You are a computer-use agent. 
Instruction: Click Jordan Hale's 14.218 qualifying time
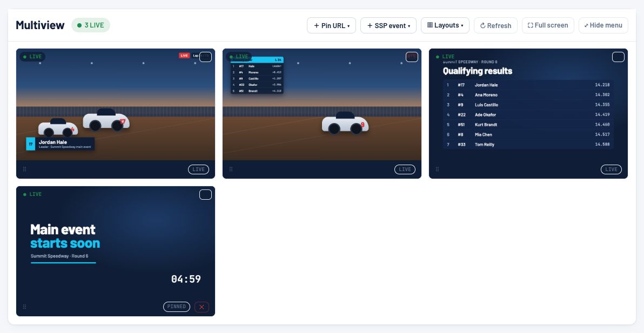coord(602,85)
